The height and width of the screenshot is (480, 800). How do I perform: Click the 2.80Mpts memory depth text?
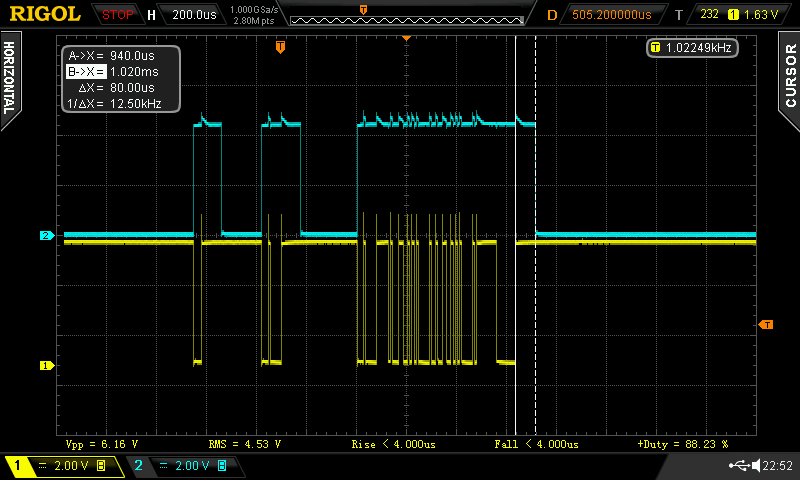tap(254, 21)
